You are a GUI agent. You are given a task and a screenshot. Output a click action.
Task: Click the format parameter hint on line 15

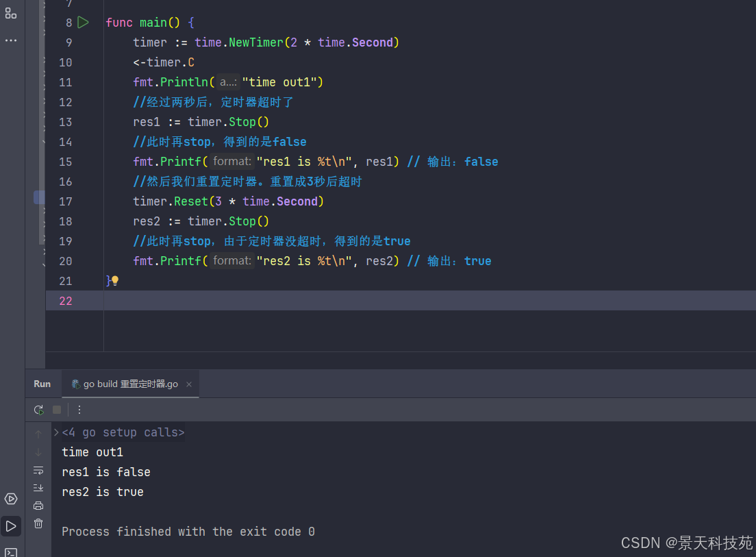click(x=232, y=162)
